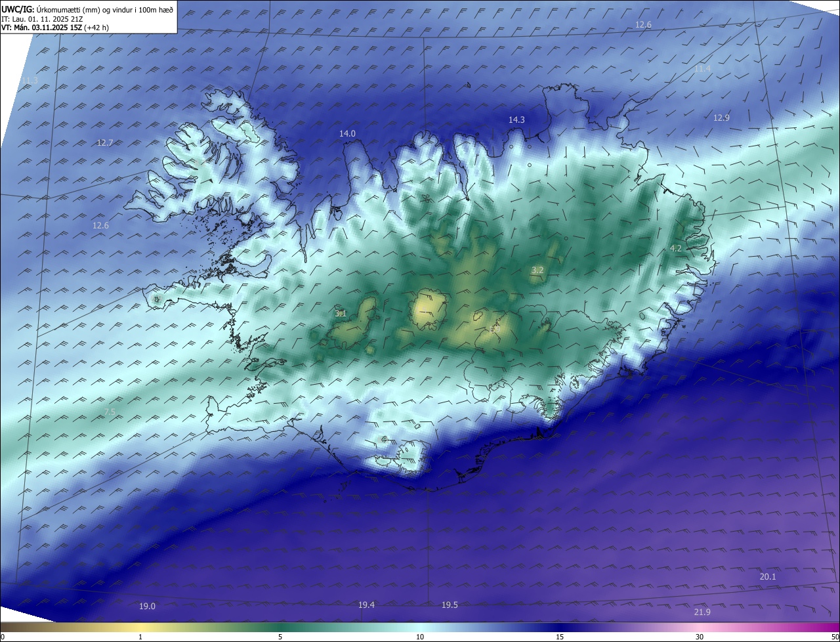Select the 21.9 value in the southeast corner
840x642 pixels.
pyautogui.click(x=702, y=612)
